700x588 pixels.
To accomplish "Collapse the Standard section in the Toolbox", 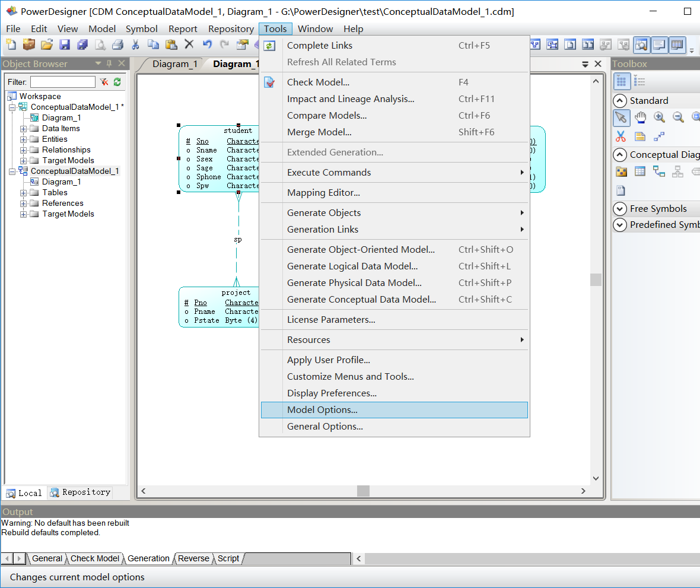I will tap(621, 100).
